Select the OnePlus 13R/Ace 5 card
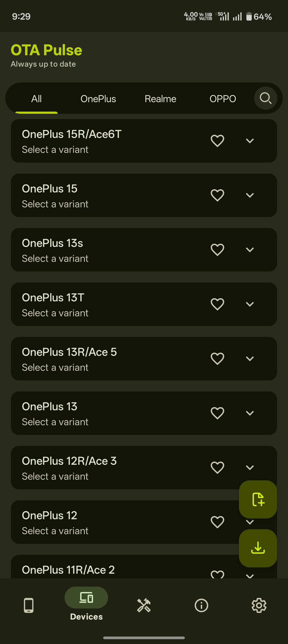Screen dimensions: 288x644 (x=107, y=359)
